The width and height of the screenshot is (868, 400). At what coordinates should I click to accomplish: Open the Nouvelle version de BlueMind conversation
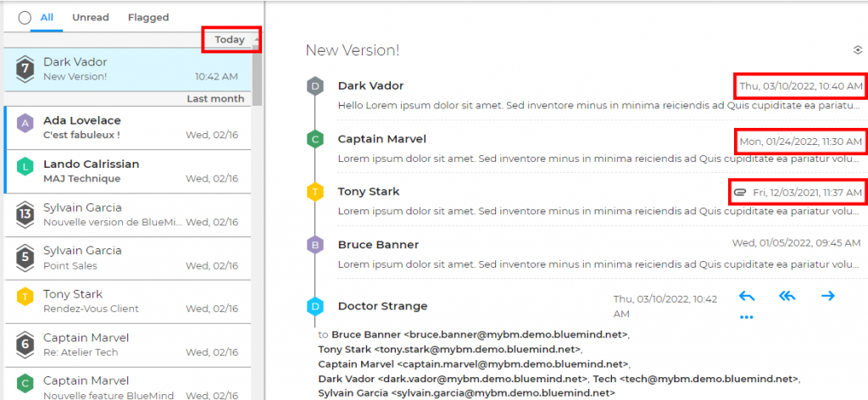click(x=127, y=214)
